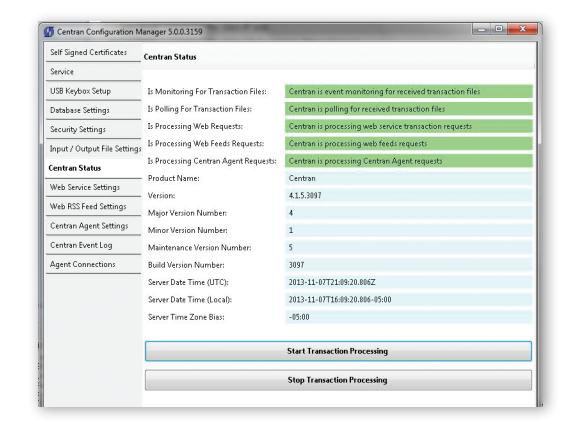
Task: Open the Self Signed Certificates tab
Action: [x=93, y=53]
